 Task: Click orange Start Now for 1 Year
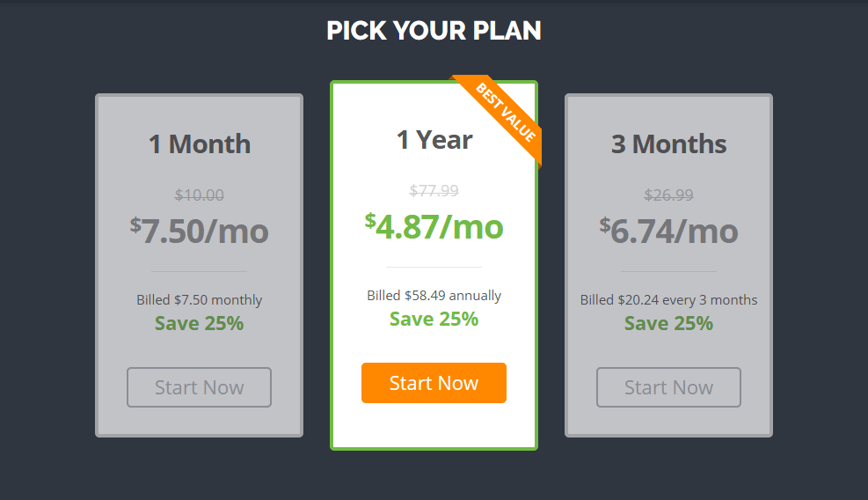pos(434,383)
